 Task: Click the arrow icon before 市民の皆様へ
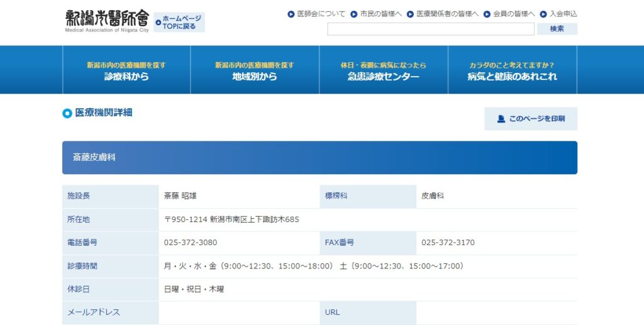pos(354,14)
